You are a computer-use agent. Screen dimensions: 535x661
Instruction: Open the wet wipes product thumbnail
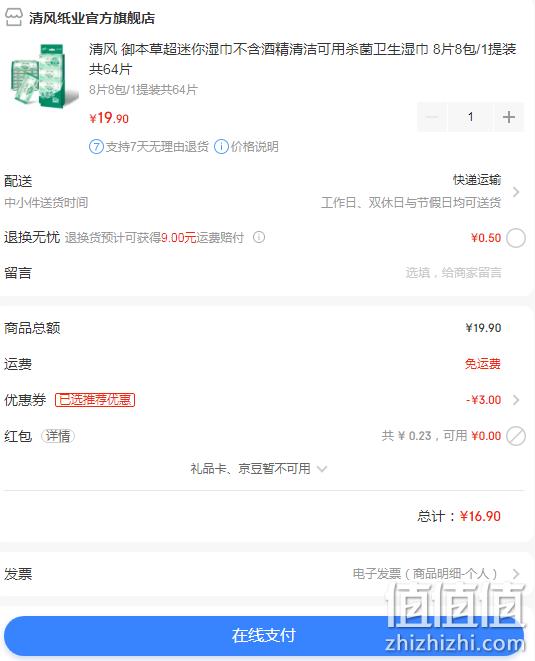click(x=43, y=75)
